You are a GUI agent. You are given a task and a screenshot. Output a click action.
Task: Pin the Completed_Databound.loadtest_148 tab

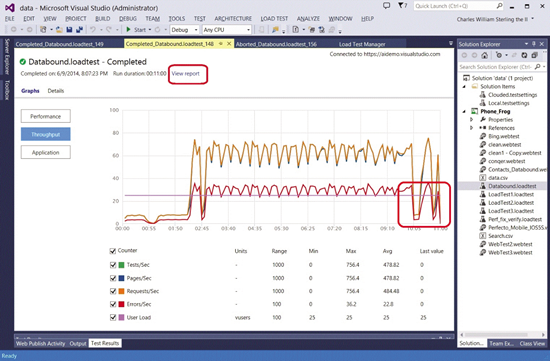221,44
